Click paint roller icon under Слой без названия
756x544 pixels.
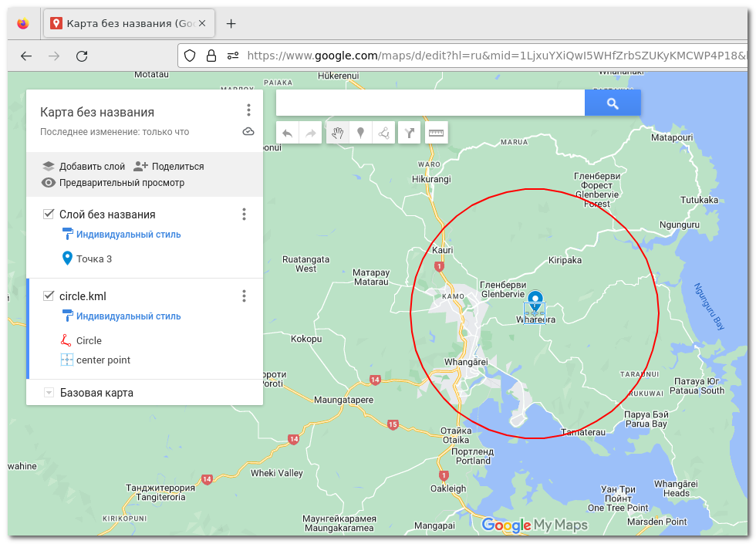[x=67, y=234]
